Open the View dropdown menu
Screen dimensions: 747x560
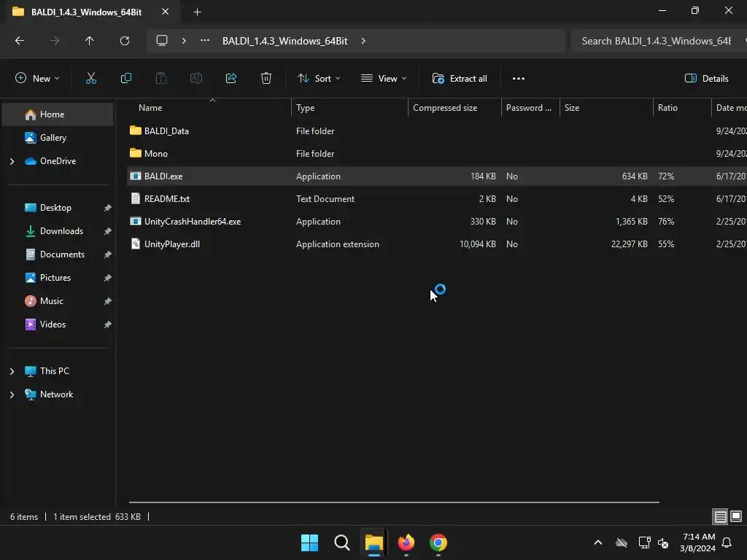tap(384, 79)
